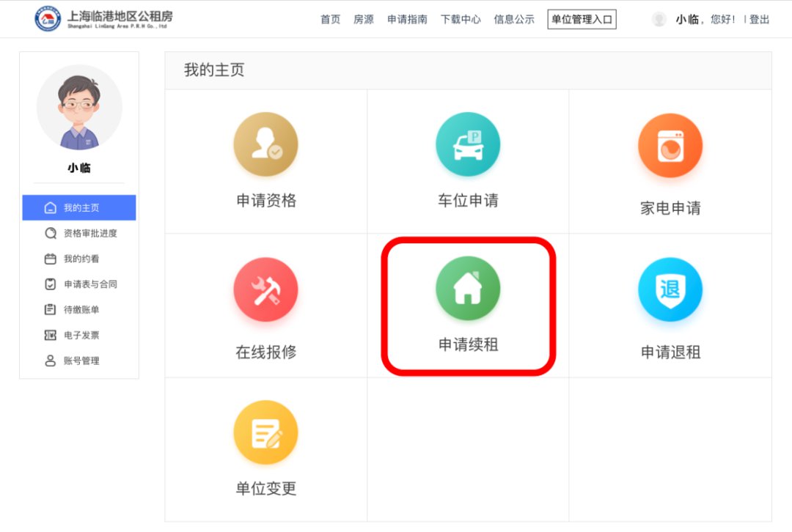Image resolution: width=792 pixels, height=532 pixels.
Task: Click the large 小临 profile avatar
Action: [79, 108]
